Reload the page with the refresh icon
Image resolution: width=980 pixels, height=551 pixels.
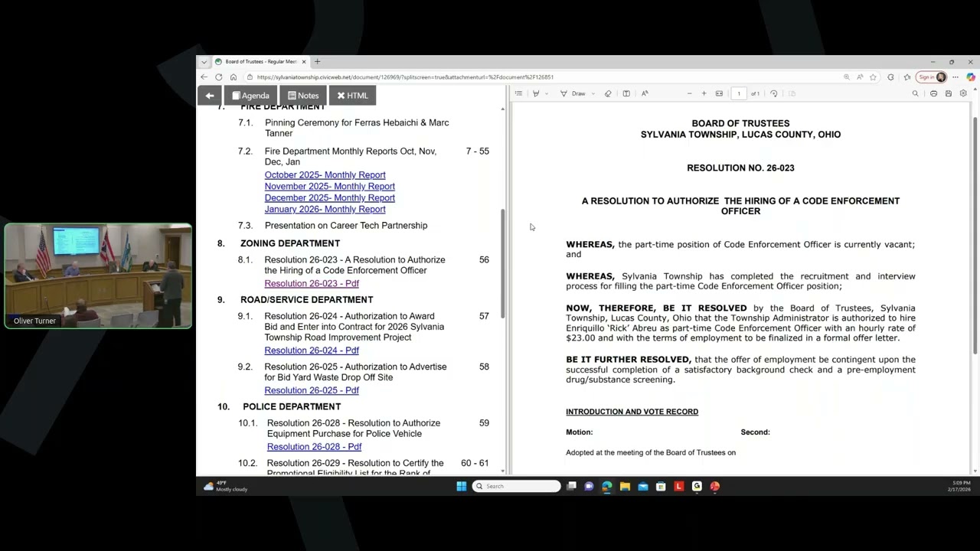(x=218, y=77)
